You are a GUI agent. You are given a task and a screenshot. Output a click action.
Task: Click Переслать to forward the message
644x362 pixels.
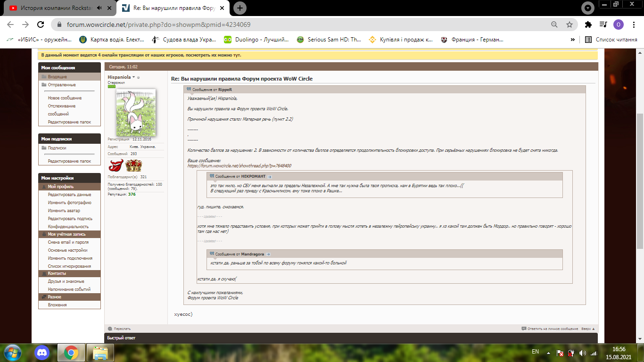122,329
